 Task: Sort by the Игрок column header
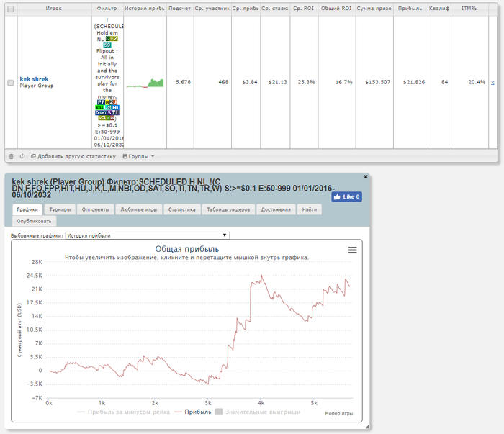click(x=54, y=9)
